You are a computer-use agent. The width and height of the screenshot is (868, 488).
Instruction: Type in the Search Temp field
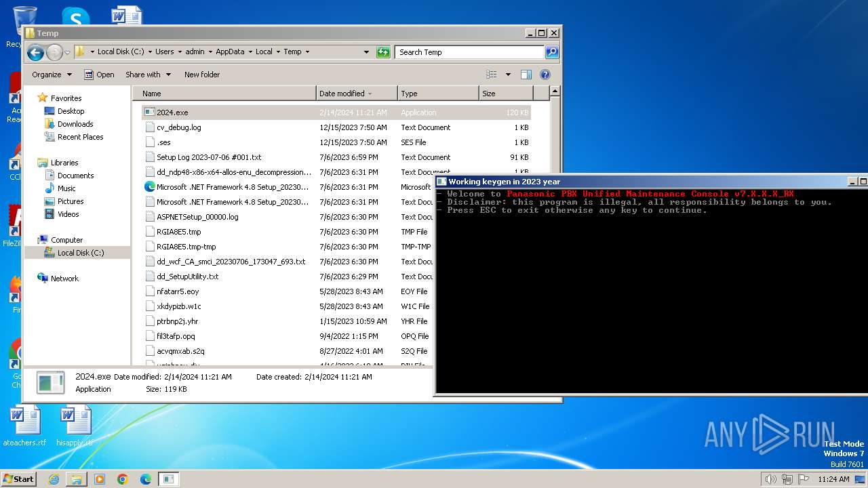(x=470, y=52)
